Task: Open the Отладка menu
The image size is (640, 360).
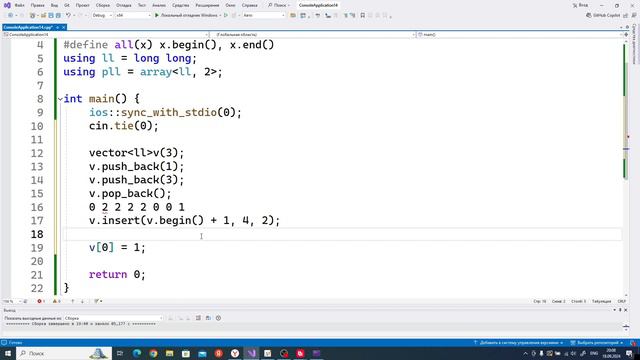Action: tap(123, 5)
